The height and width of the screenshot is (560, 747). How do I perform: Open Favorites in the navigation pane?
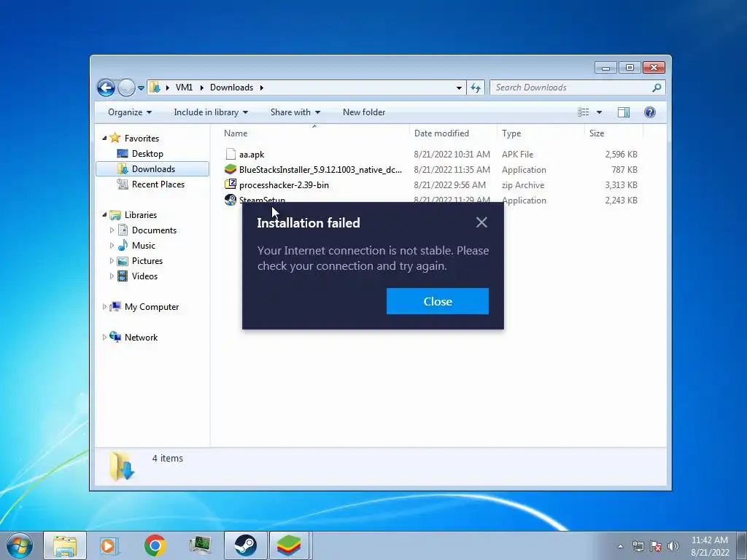(x=142, y=138)
